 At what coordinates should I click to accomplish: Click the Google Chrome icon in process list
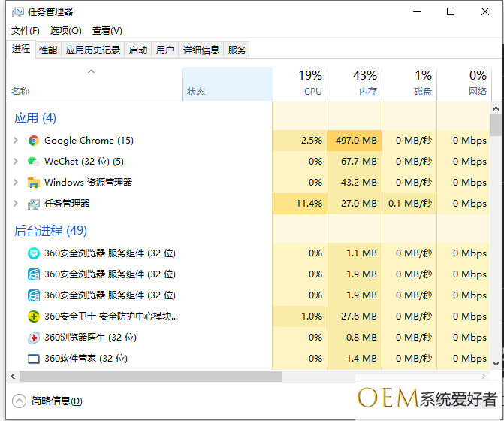point(33,141)
